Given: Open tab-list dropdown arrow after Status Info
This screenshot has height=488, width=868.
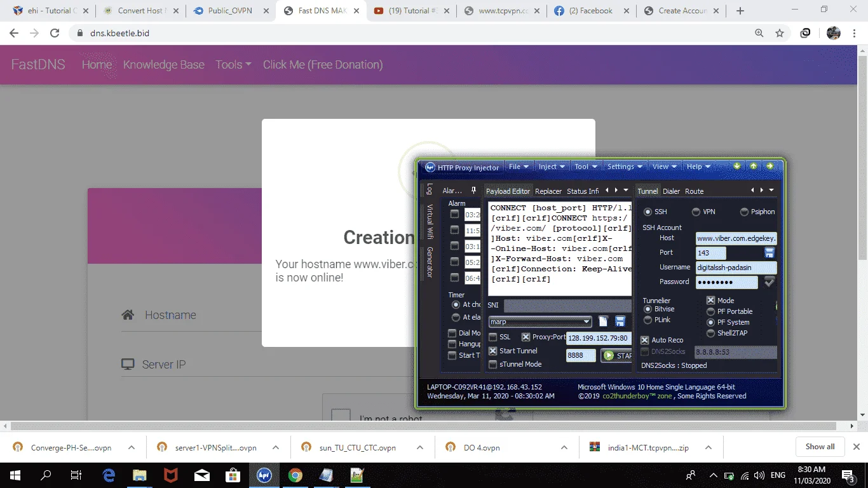Looking at the screenshot, I should click(626, 190).
